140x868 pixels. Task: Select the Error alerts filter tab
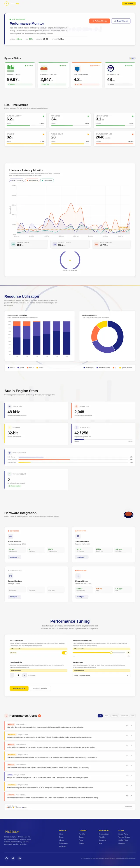point(107,715)
